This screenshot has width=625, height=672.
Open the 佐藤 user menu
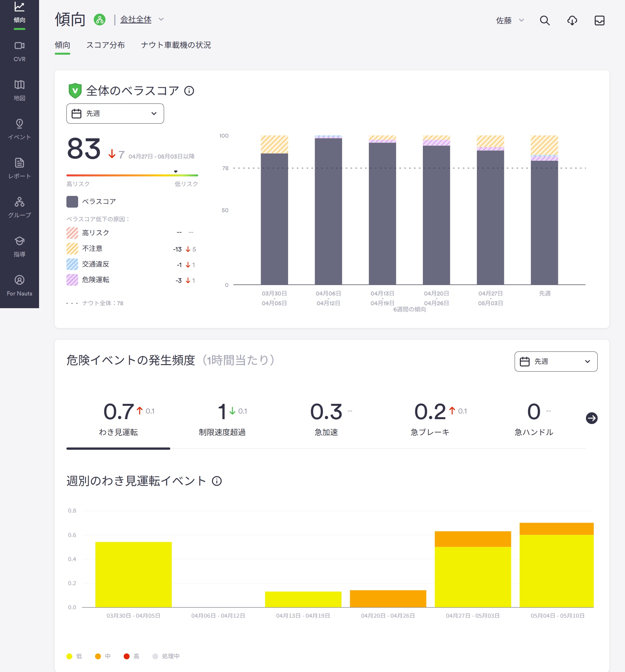pos(510,21)
